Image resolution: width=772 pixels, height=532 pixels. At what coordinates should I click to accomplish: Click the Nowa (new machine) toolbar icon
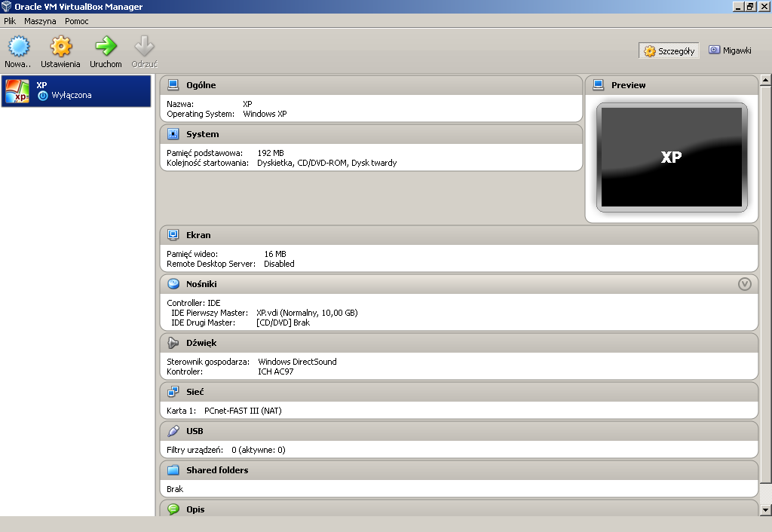pyautogui.click(x=19, y=46)
